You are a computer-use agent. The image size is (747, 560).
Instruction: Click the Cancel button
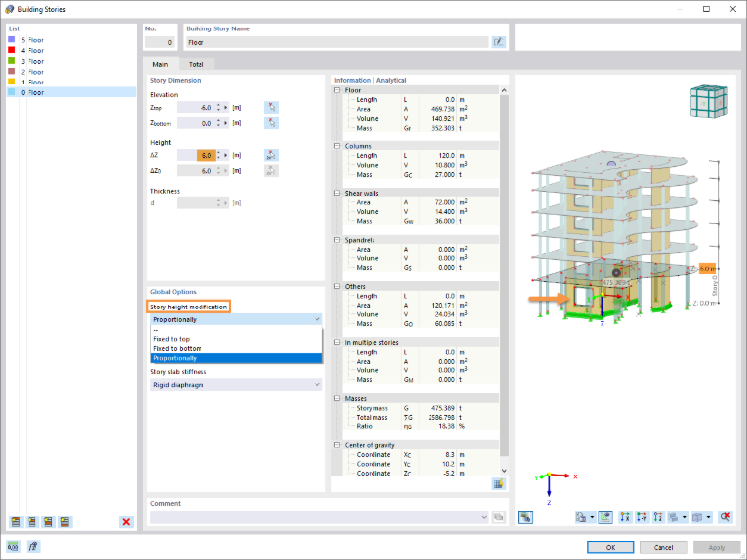coord(663,547)
